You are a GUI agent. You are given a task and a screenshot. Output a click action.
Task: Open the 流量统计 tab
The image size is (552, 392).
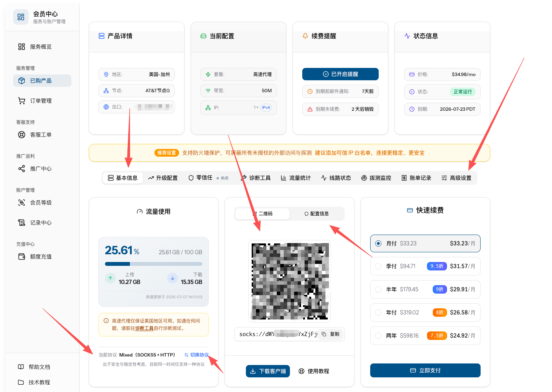pos(296,178)
